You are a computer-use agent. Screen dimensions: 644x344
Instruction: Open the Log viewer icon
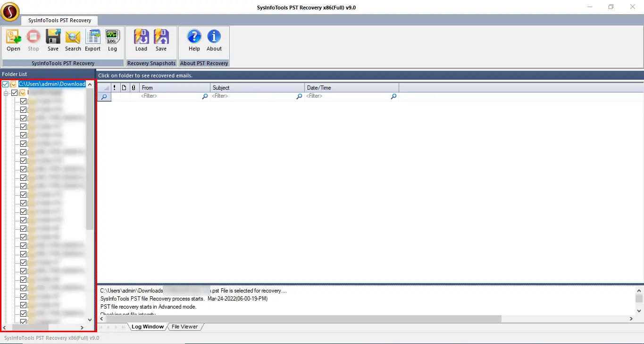tap(112, 40)
